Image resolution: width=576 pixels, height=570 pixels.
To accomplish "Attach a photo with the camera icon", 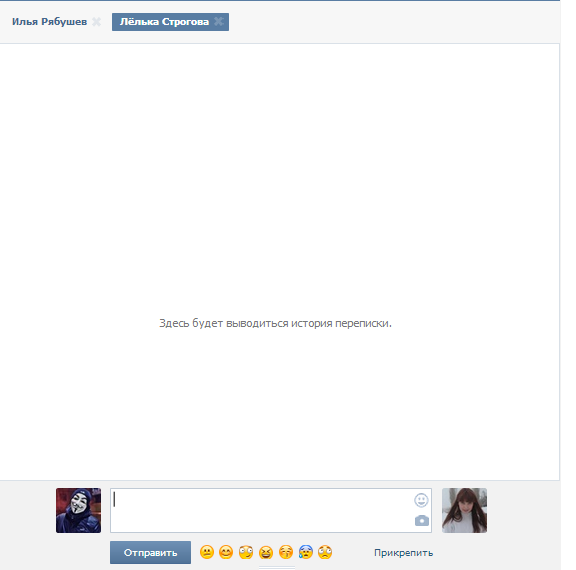I will click(422, 520).
